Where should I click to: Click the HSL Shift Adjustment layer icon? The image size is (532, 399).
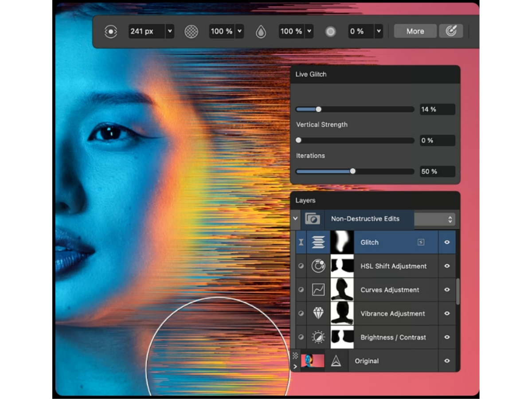(x=318, y=266)
